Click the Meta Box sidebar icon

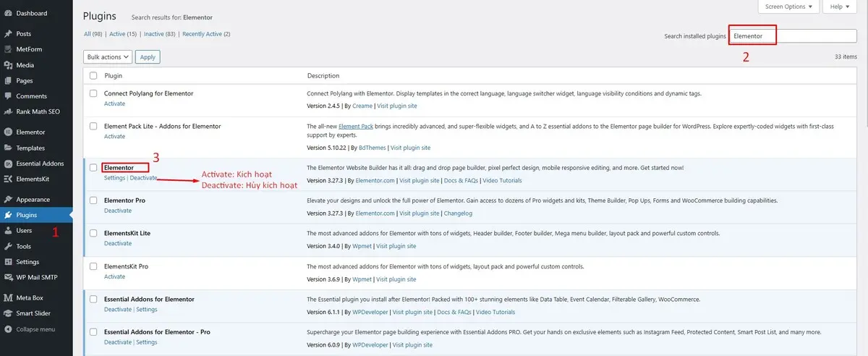(x=8, y=297)
